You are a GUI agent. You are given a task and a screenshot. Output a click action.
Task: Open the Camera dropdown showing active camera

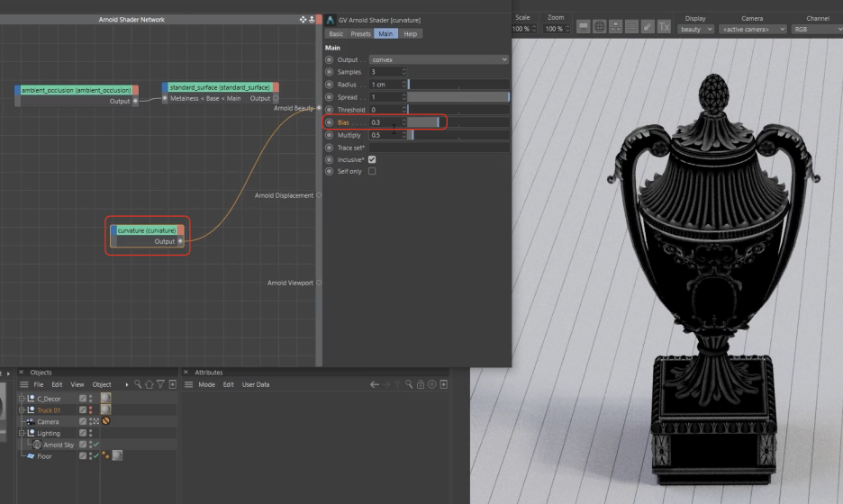pyautogui.click(x=753, y=29)
